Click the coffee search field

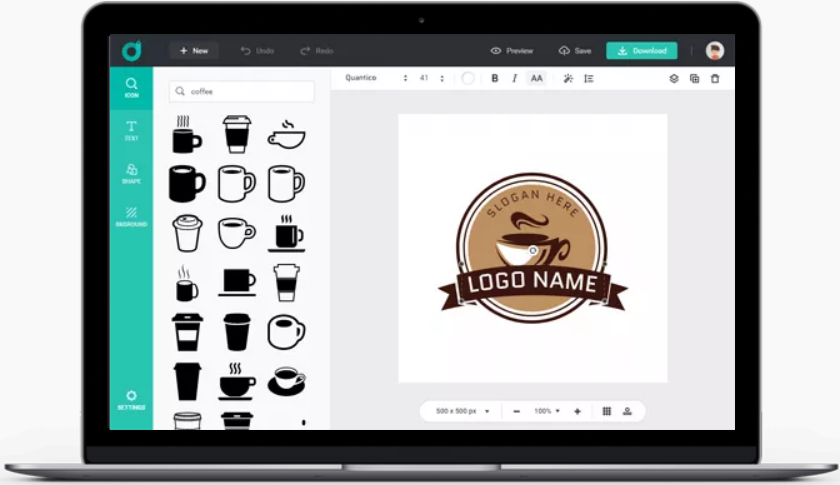coord(242,92)
